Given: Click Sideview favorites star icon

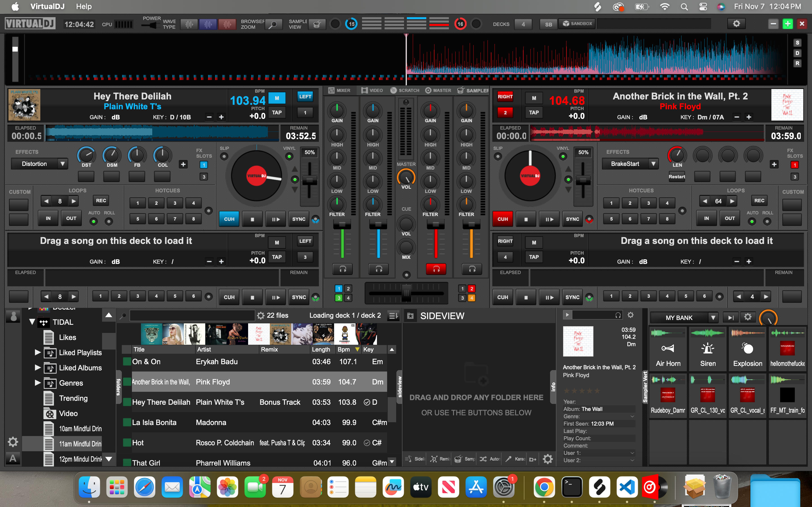Looking at the screenshot, I should coord(410,316).
